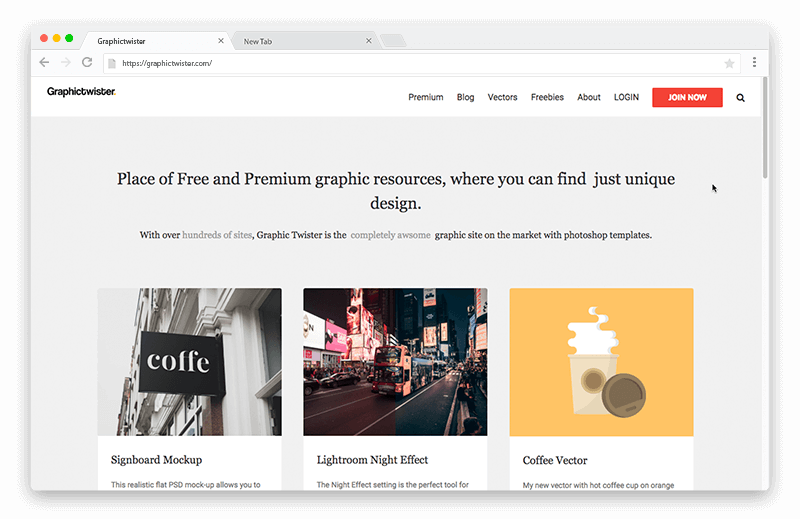Click the search magnifier icon in navbar

[x=740, y=98]
